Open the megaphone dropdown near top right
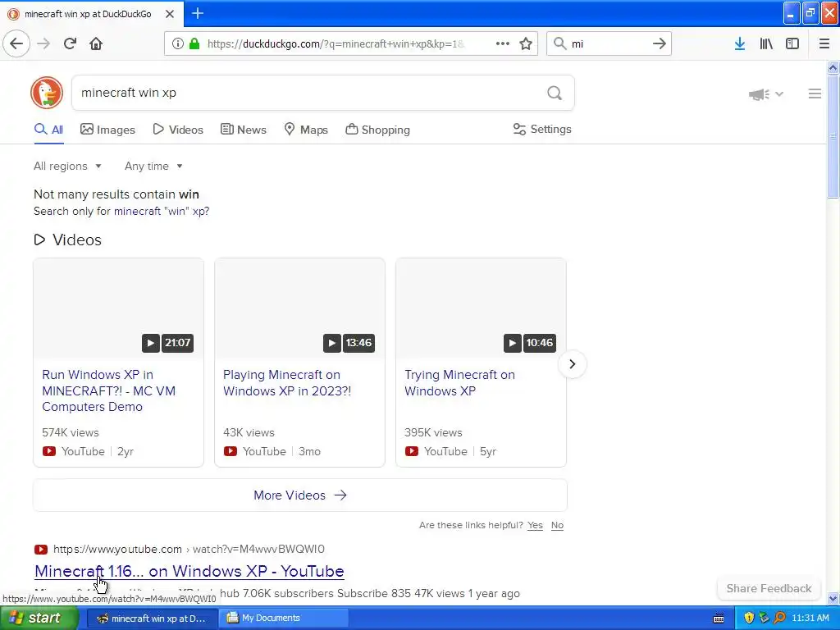Image resolution: width=840 pixels, height=630 pixels. pos(766,94)
